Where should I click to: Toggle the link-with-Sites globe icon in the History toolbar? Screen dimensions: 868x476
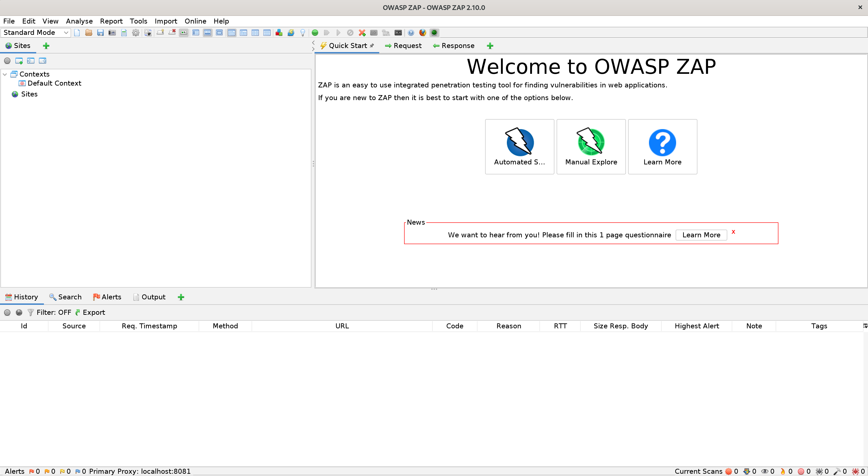19,313
